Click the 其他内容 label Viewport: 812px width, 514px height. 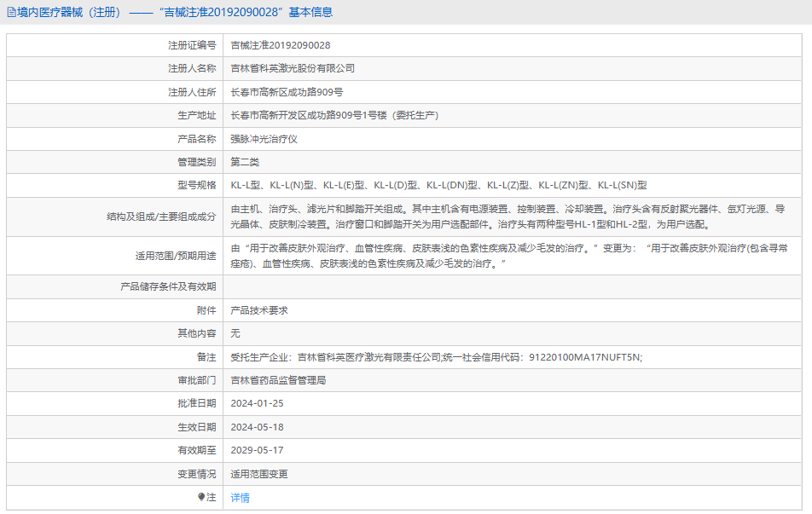(x=197, y=333)
